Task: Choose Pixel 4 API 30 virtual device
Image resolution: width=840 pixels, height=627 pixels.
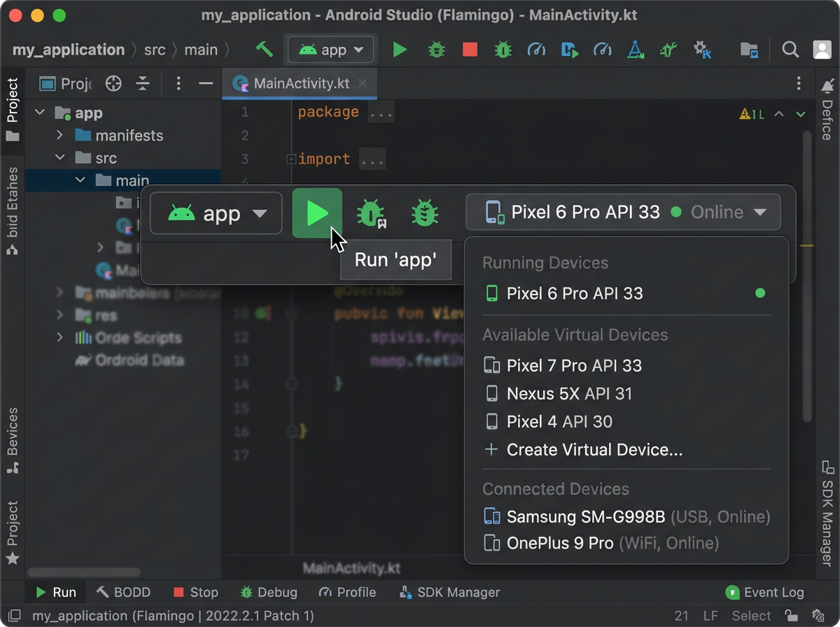Action: tap(626, 421)
